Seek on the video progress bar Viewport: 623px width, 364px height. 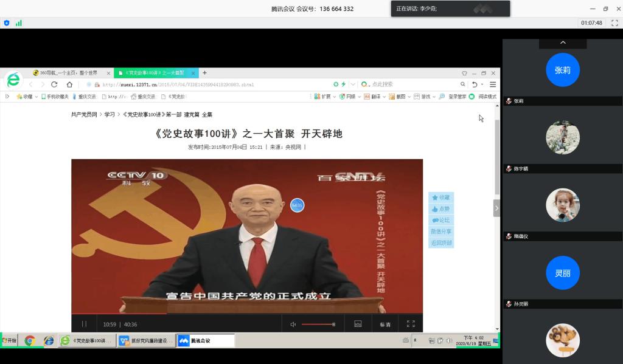(247, 314)
